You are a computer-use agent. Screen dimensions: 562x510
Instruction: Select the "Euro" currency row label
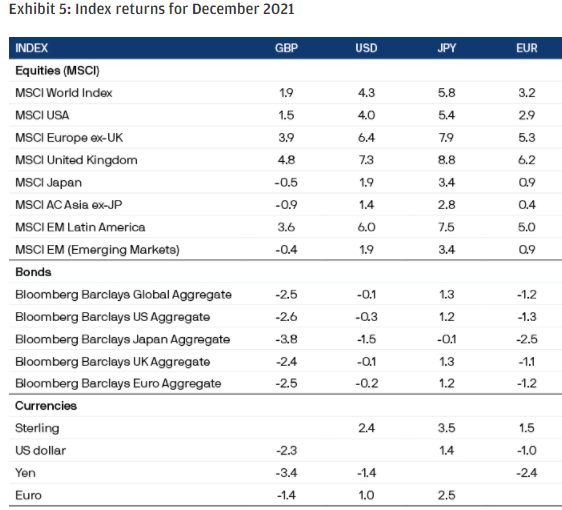[x=29, y=495]
